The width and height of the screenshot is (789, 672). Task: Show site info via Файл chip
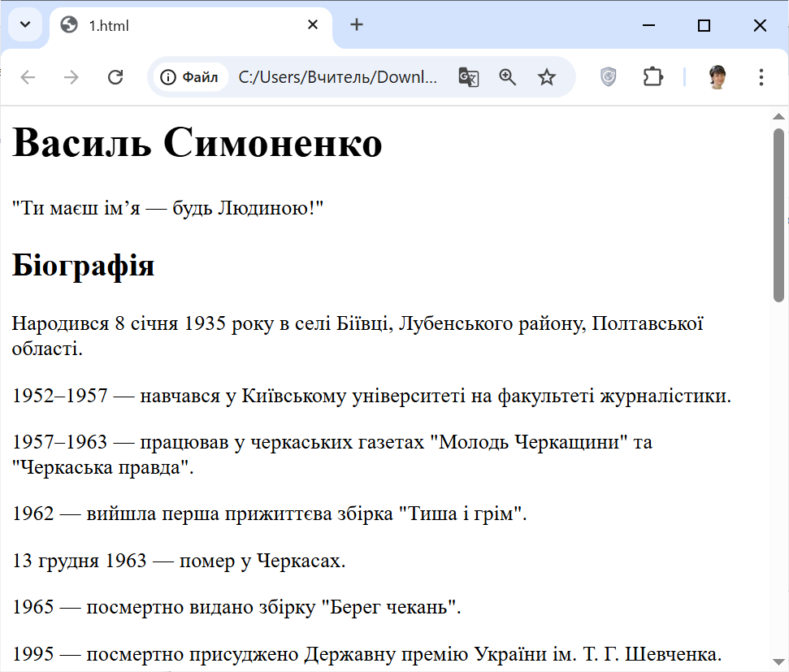point(190,77)
